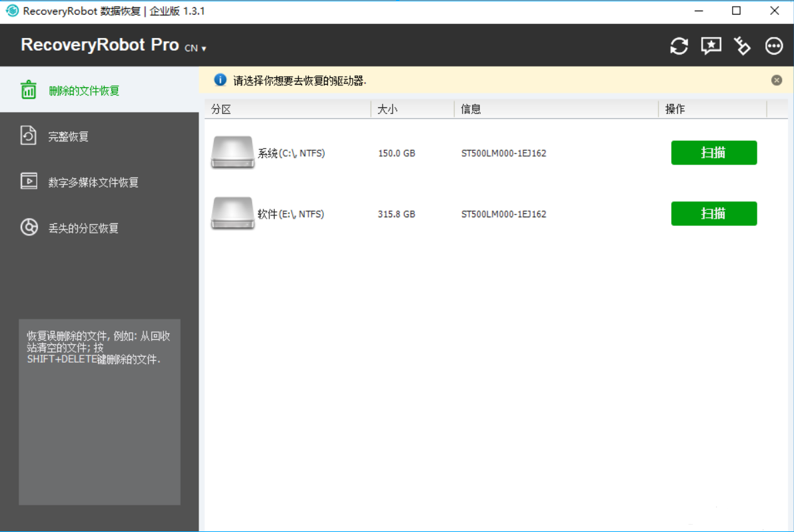
Task: Open the feedback star speech-bubble icon
Action: [711, 46]
